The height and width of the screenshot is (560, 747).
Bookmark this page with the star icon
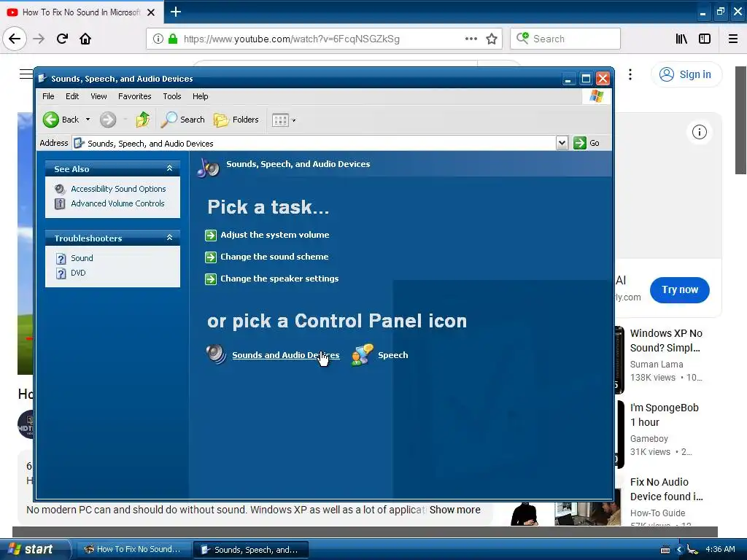492,39
